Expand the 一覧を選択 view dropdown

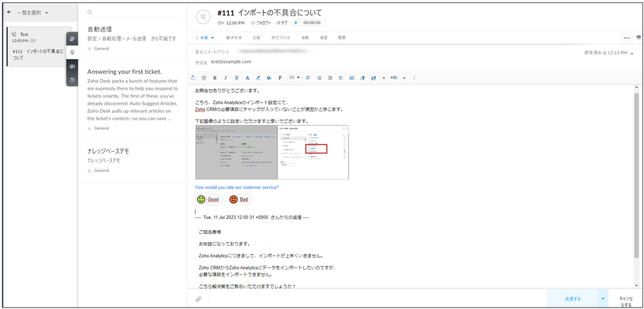33,13
